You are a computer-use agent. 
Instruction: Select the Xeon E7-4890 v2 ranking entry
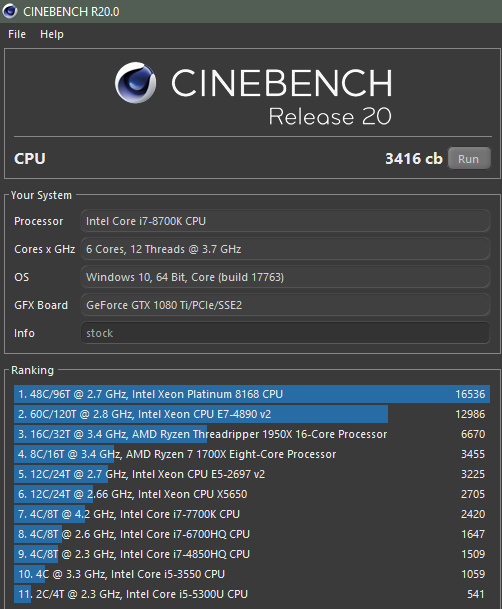click(252, 414)
